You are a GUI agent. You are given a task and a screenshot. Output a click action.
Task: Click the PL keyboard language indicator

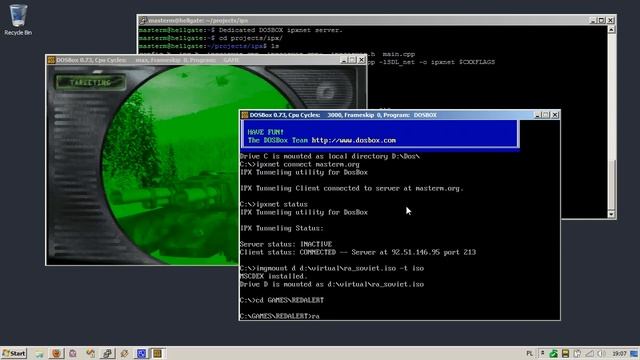click(x=529, y=353)
